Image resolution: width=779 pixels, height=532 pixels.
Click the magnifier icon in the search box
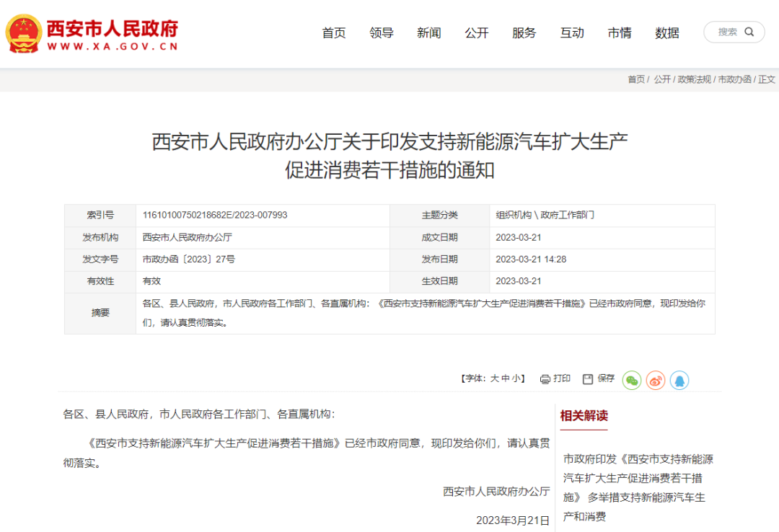click(x=750, y=32)
